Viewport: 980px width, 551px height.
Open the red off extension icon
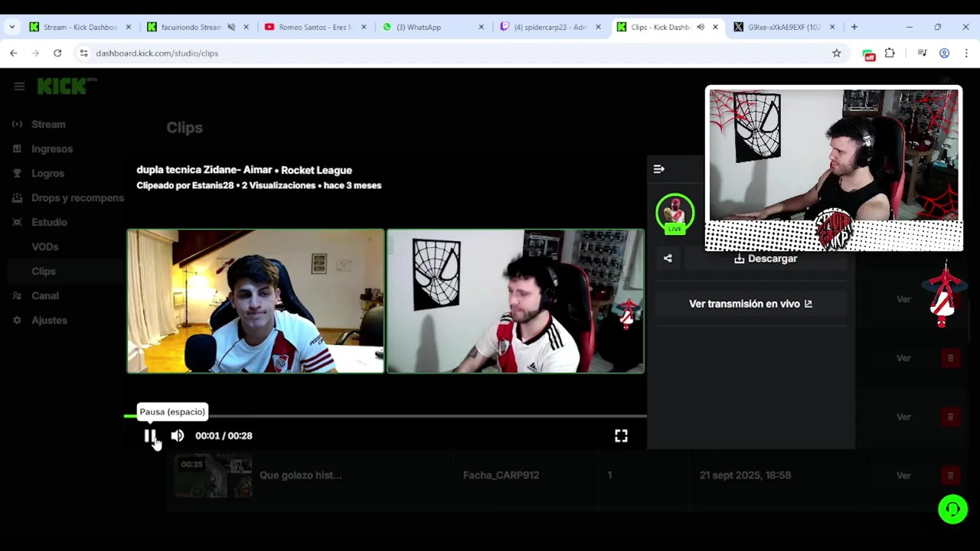[868, 54]
